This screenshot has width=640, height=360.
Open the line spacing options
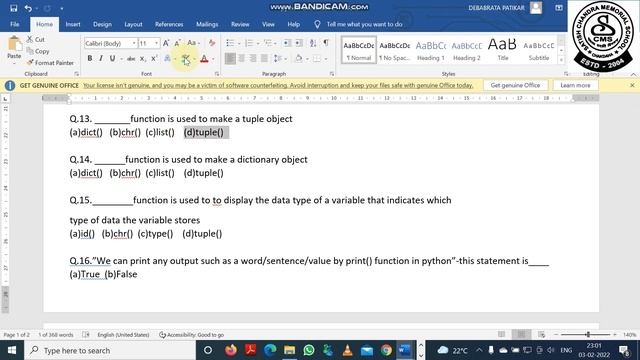(277, 59)
